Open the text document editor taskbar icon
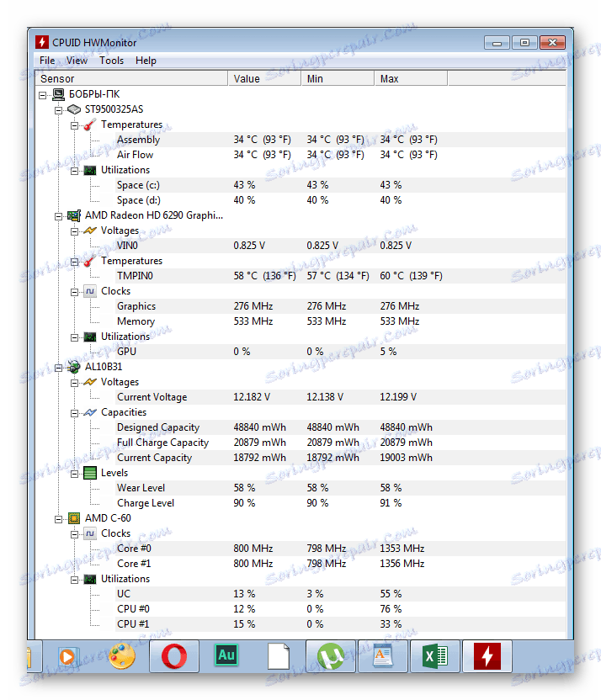 pyautogui.click(x=383, y=656)
